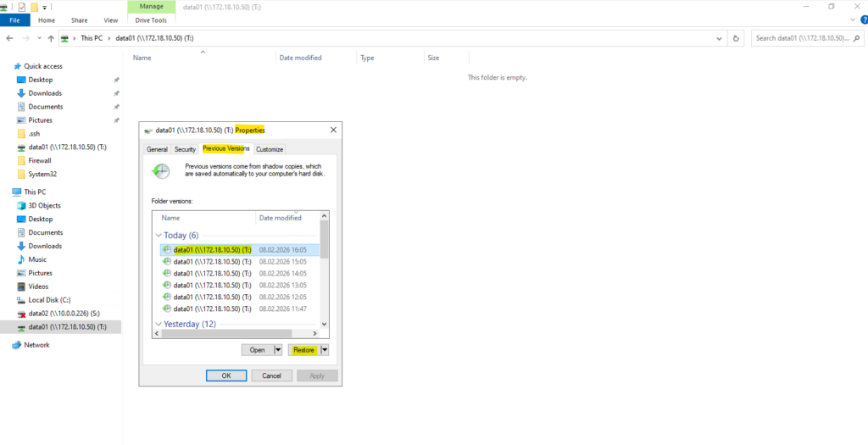868x445 pixels.
Task: Click the search magnifier icon
Action: click(x=856, y=38)
